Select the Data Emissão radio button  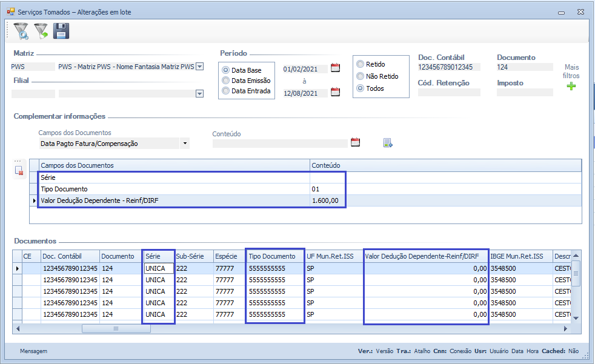[226, 81]
